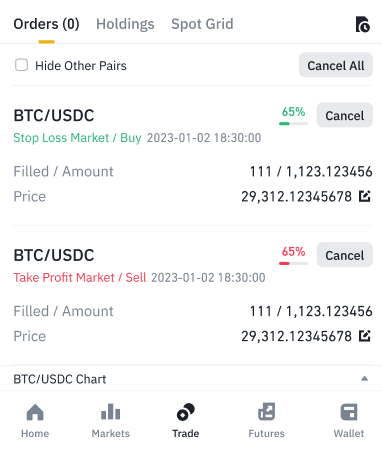Expand the BTC/USDC Chart panel arrow

pos(365,379)
